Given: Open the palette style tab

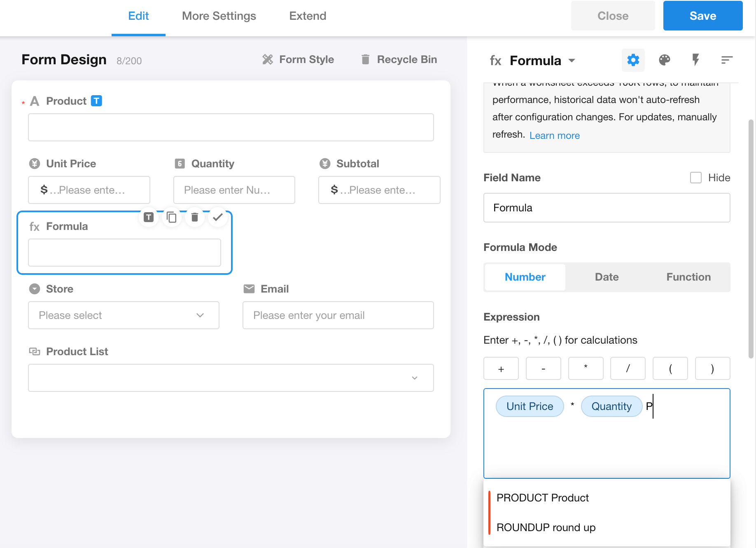Looking at the screenshot, I should [664, 60].
